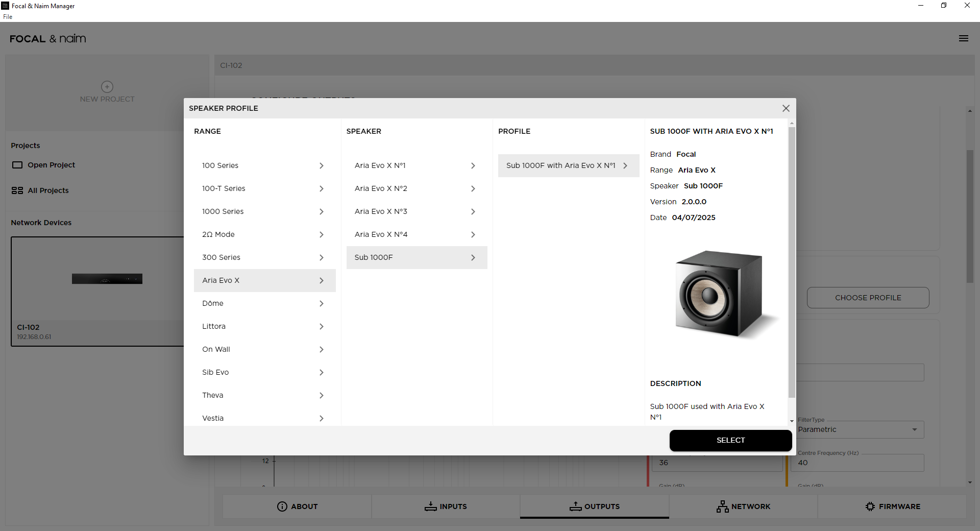Switch to the Outputs tab

pos(594,506)
